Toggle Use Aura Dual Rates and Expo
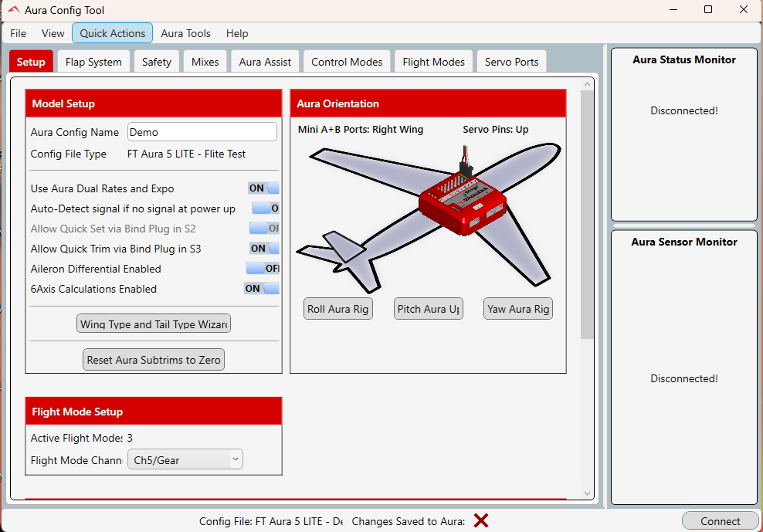 [263, 188]
